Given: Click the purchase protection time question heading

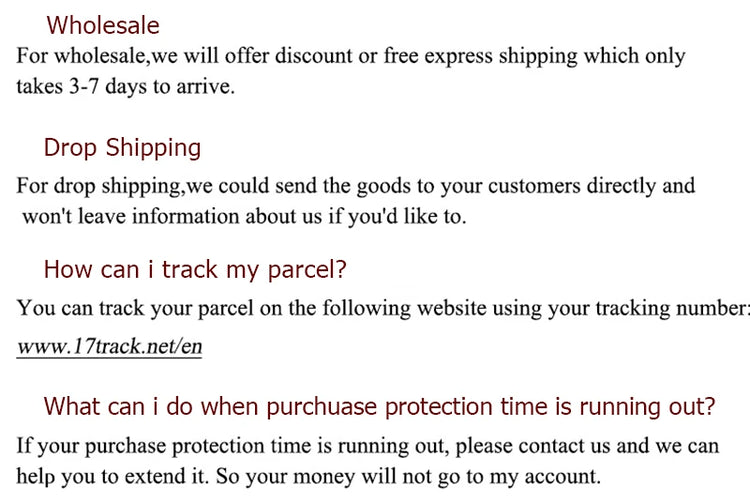Looking at the screenshot, I should [x=379, y=407].
